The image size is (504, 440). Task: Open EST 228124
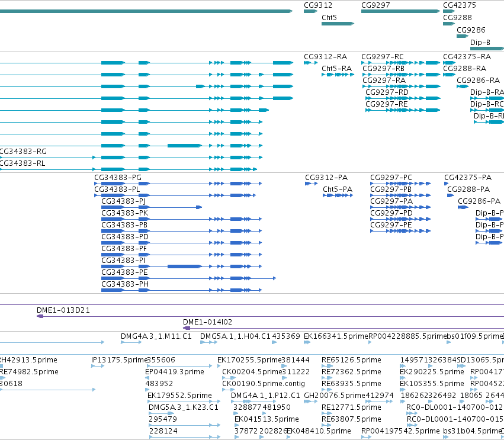tap(163, 431)
